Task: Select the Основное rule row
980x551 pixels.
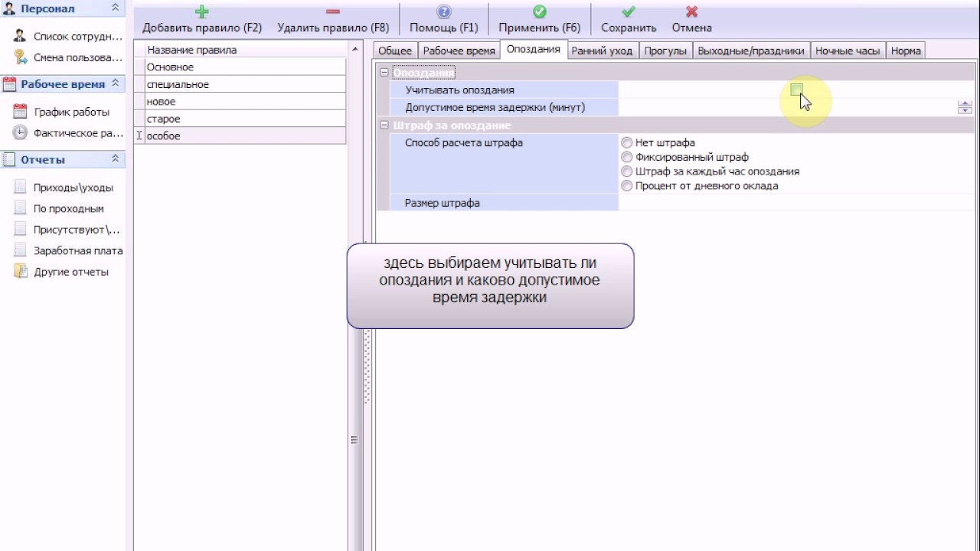Action: click(245, 67)
